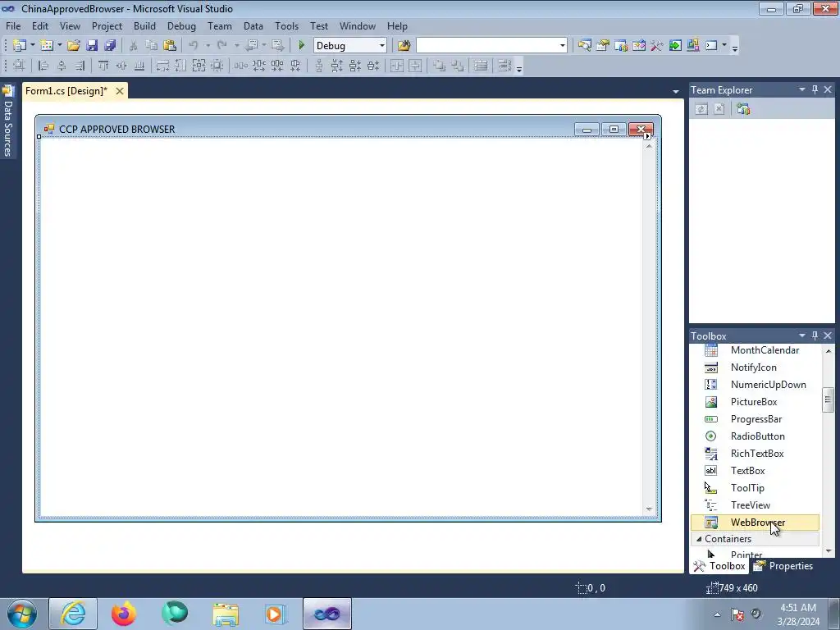The height and width of the screenshot is (630, 840).
Task: Open the Tools menu
Action: (x=286, y=25)
